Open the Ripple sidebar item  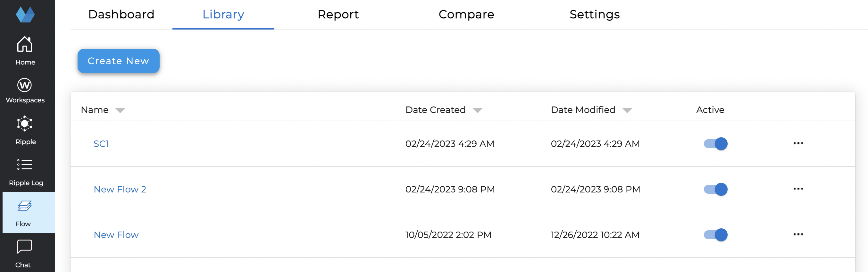click(x=25, y=130)
